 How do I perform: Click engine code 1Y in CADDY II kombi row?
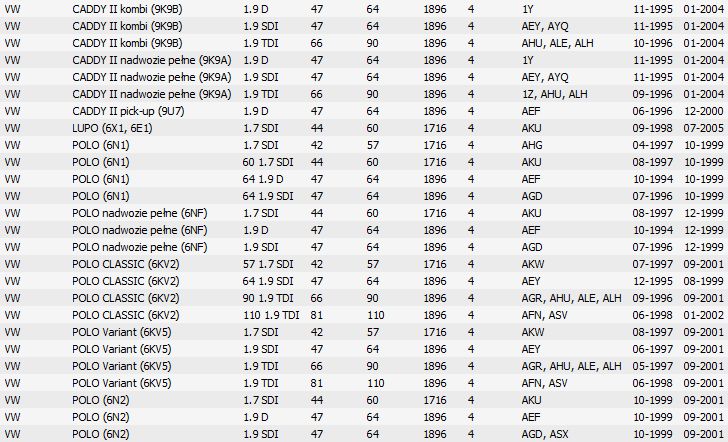click(x=527, y=9)
